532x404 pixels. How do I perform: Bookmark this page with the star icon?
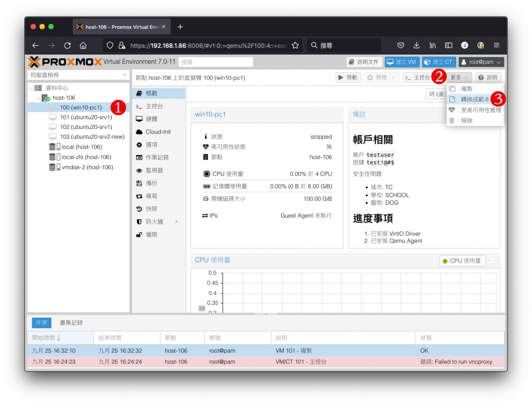[x=295, y=45]
